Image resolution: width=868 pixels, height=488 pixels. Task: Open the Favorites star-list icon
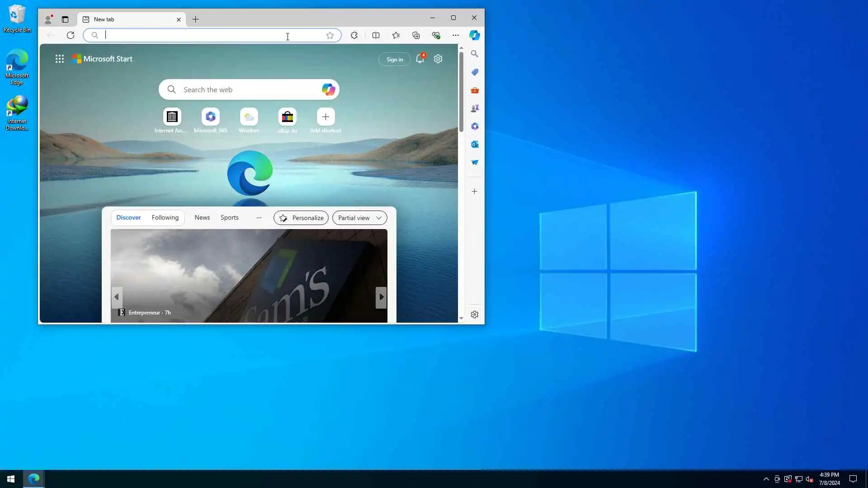click(396, 35)
